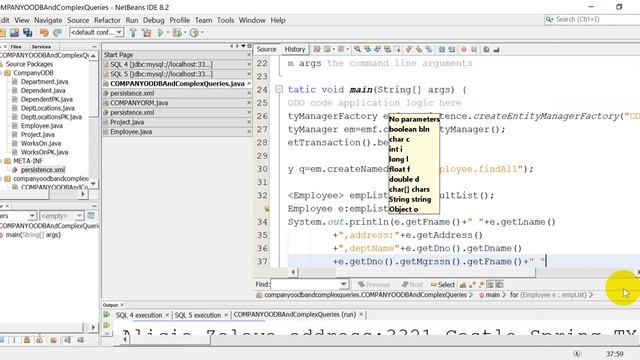Click the Find Previous Occurrence icon in editor toolbar
Viewport: 640px width, 360px height.
[367, 49]
